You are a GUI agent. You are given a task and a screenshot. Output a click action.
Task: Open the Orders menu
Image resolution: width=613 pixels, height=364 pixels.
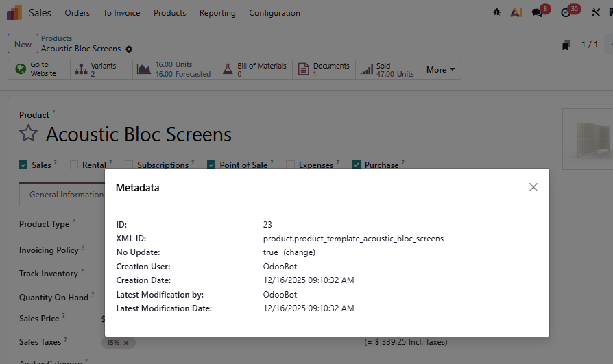(x=77, y=13)
